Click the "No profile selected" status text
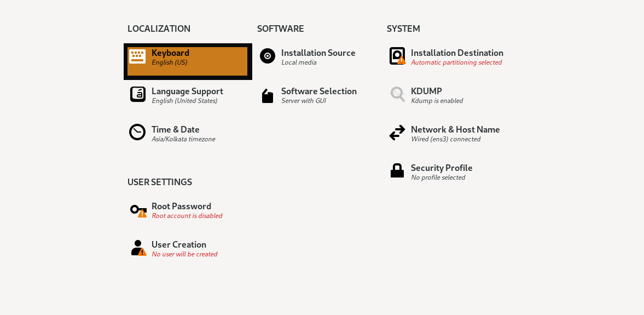This screenshot has height=315, width=644. [438, 177]
